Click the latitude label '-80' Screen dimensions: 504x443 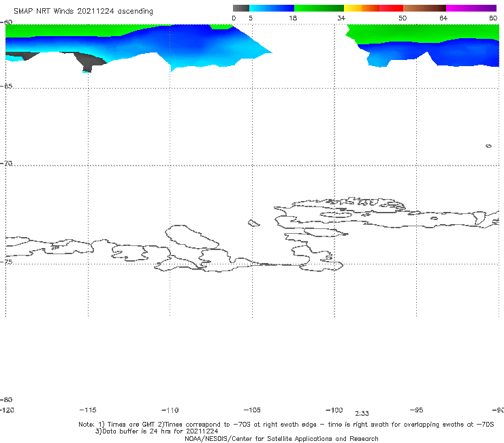click(6, 399)
